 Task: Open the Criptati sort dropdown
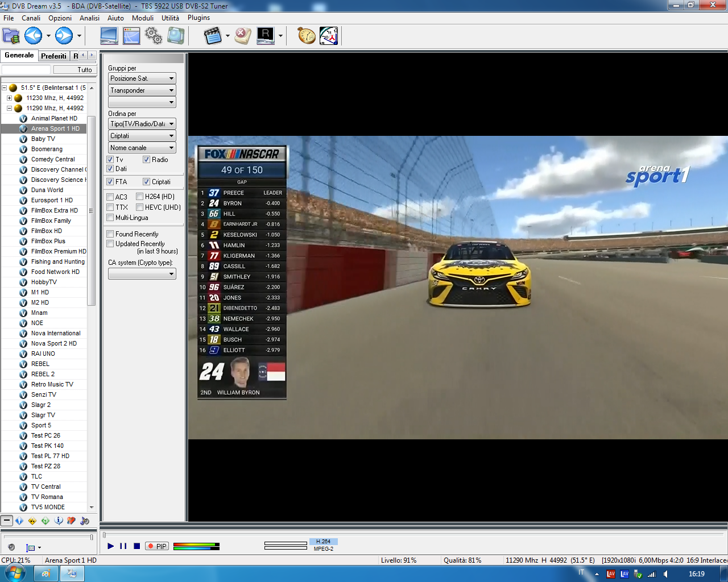[x=142, y=136]
